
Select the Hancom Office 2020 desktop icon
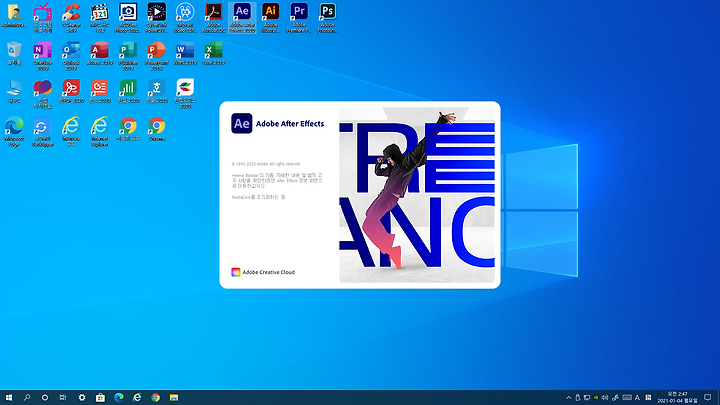(x=185, y=94)
